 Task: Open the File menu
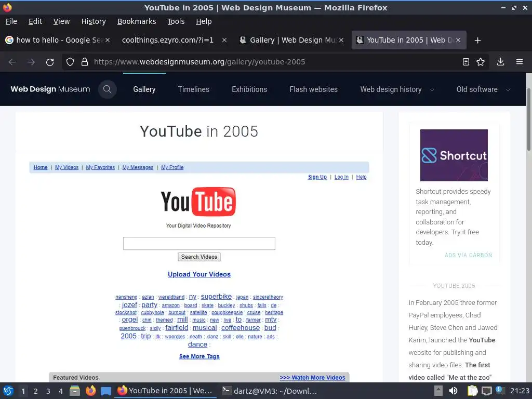click(x=11, y=21)
